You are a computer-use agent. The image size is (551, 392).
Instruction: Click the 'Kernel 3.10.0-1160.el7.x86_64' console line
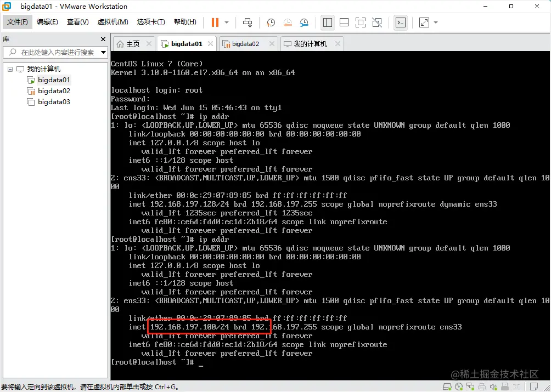coord(203,73)
